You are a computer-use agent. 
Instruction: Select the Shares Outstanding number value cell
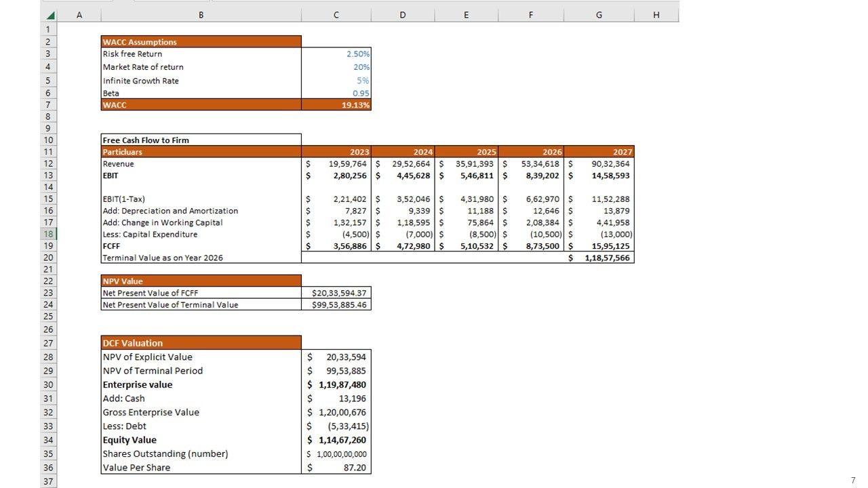[x=336, y=454]
